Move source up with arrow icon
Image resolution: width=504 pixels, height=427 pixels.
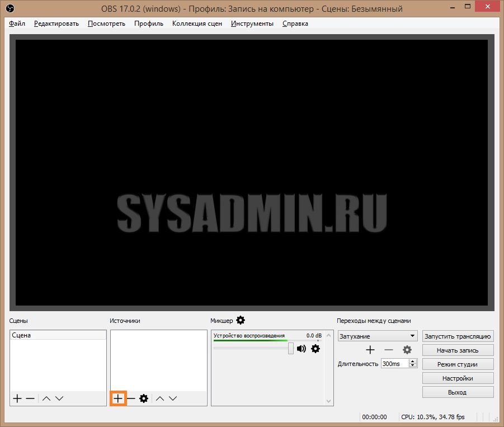click(x=160, y=398)
